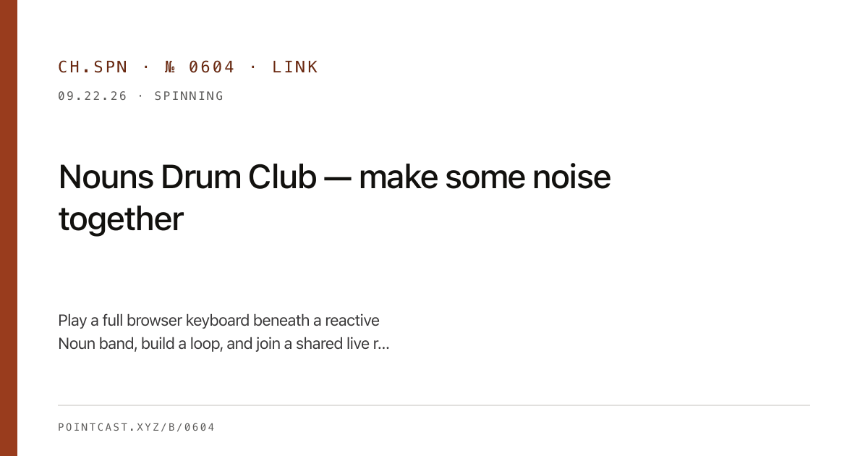Open the "Nouns Drum Club" headline

187,177
